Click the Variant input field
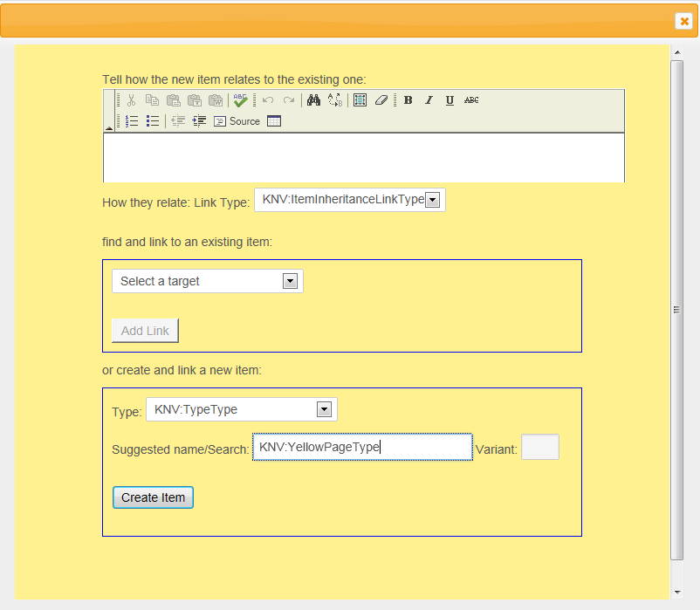Screen dimensions: 700x610 tap(540, 447)
